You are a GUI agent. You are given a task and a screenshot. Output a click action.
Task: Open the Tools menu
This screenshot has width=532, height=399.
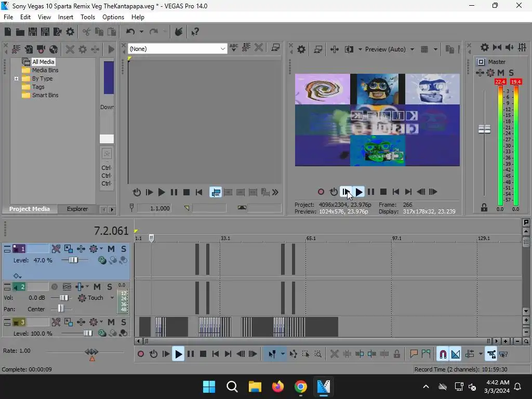point(87,17)
